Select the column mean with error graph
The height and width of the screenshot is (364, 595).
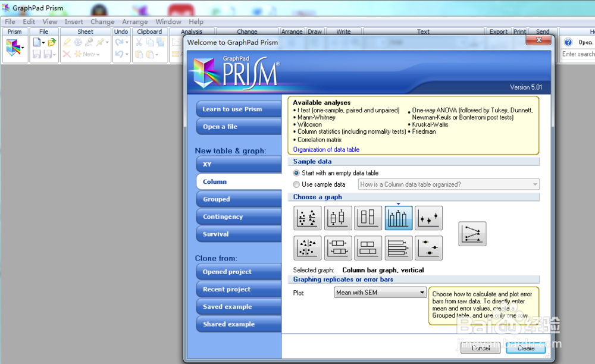click(x=429, y=218)
